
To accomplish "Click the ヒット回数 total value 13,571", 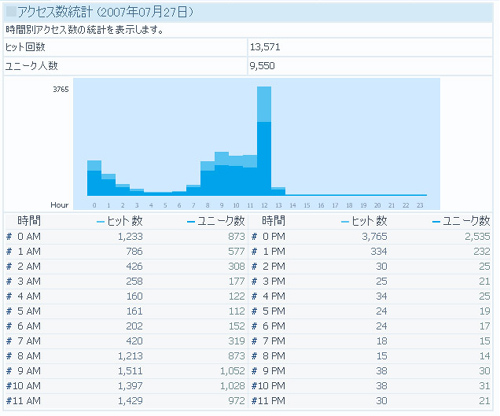I will 265,47.
